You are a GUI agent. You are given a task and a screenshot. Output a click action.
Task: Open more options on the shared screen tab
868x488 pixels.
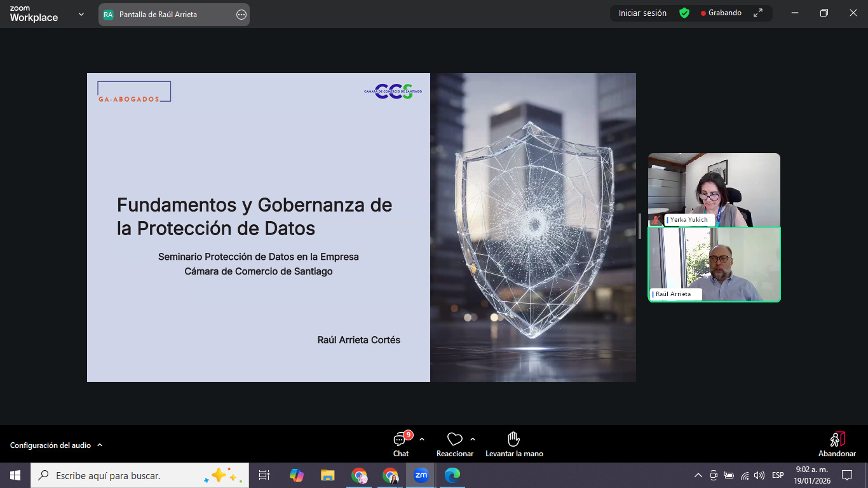tap(241, 15)
